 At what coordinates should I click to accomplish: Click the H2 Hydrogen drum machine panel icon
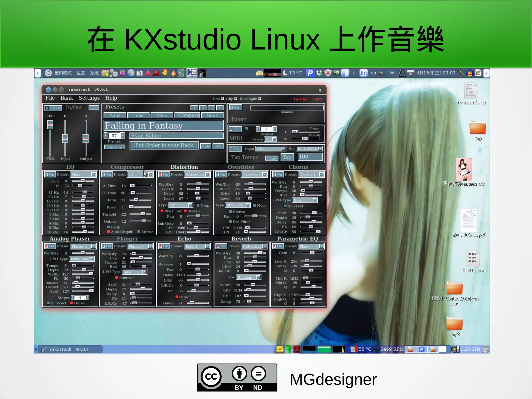point(191,73)
